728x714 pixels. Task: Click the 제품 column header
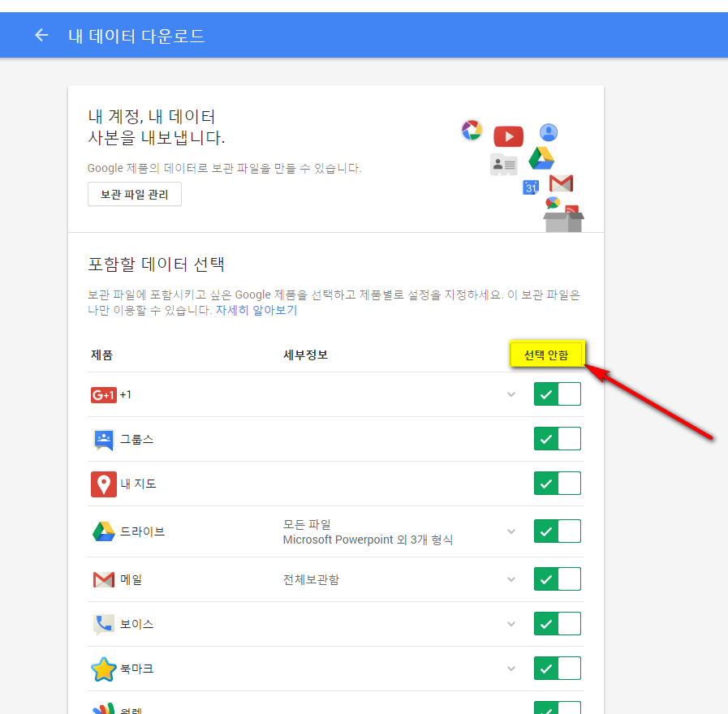pyautogui.click(x=101, y=355)
